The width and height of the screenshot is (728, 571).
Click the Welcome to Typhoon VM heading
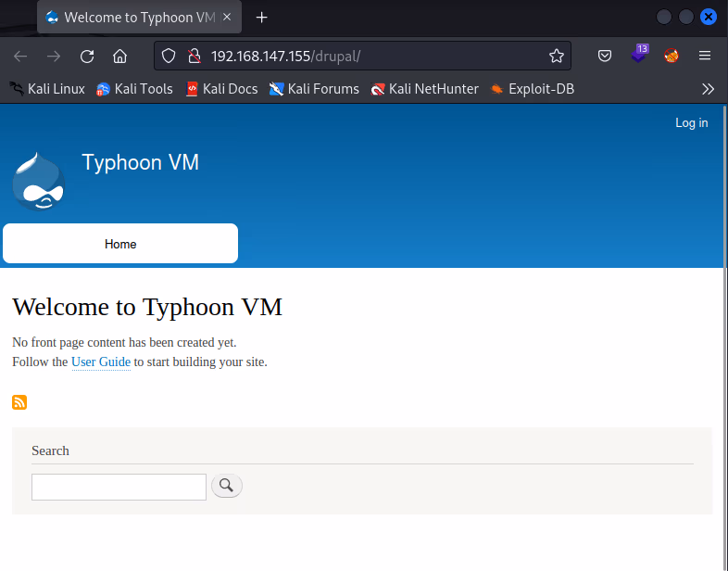(x=147, y=307)
